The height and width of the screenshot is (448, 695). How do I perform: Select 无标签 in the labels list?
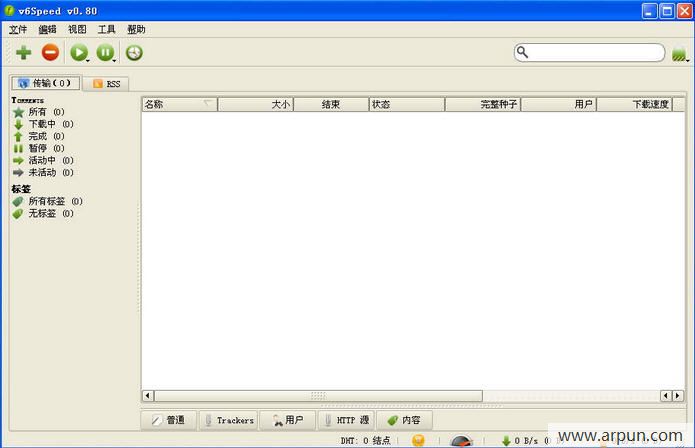(43, 214)
